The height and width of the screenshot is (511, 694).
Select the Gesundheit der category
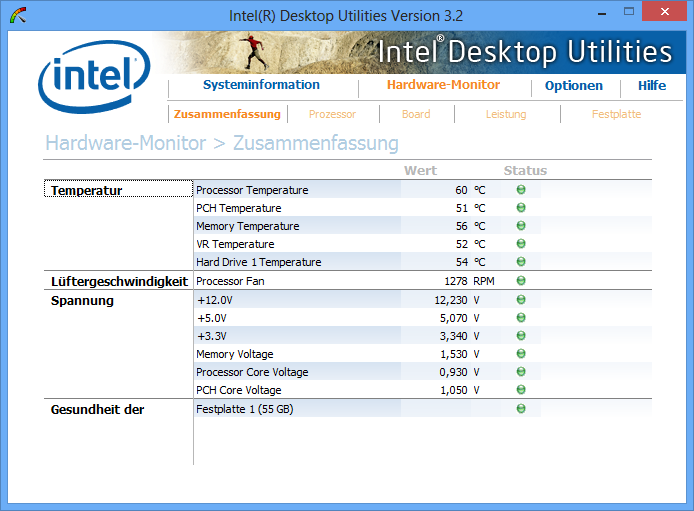click(x=97, y=410)
